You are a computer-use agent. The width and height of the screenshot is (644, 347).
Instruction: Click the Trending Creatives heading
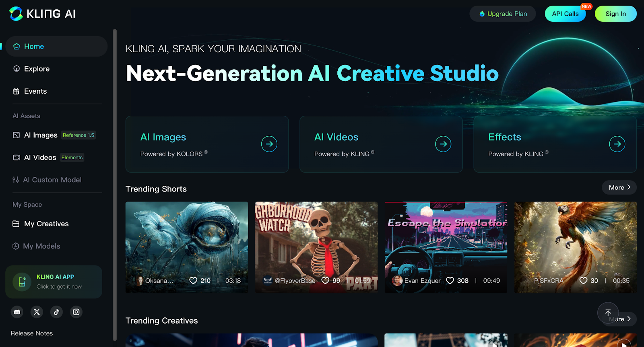pos(162,320)
